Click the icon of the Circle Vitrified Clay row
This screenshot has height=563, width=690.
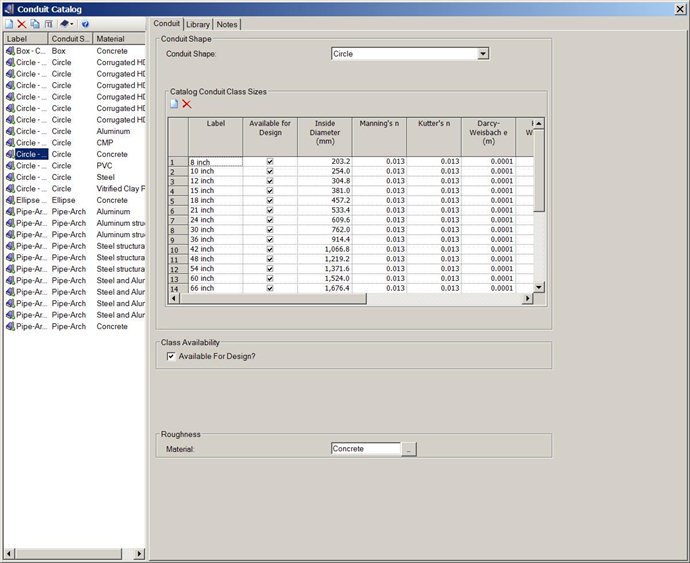[x=10, y=188]
